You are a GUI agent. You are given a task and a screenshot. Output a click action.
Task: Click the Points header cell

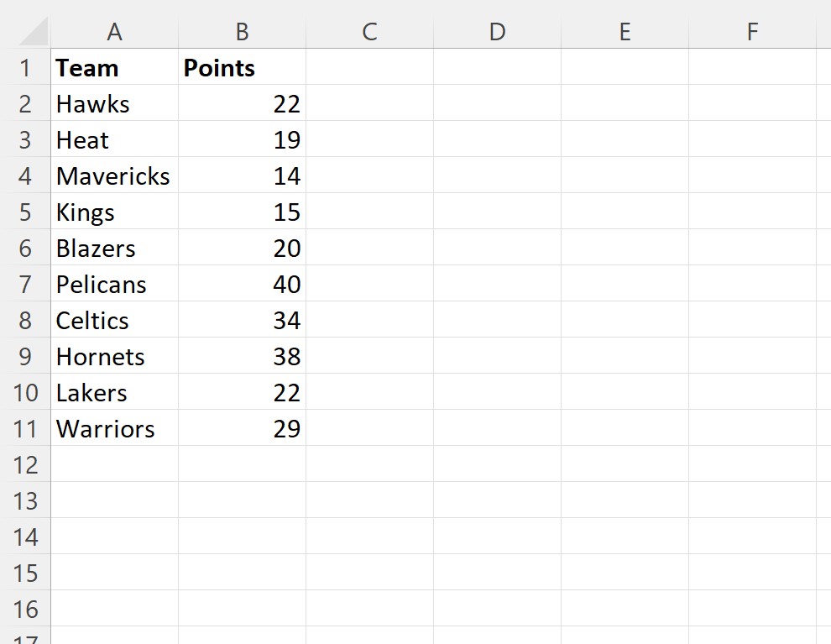click(243, 67)
